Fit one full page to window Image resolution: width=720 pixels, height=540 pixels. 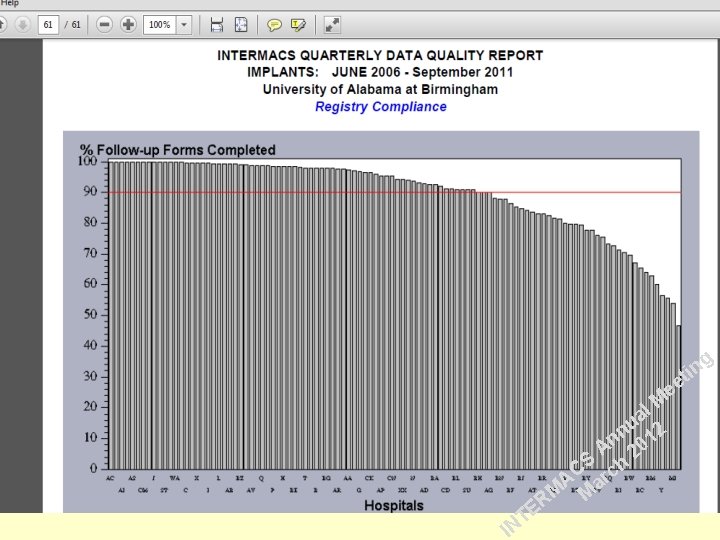[241, 25]
